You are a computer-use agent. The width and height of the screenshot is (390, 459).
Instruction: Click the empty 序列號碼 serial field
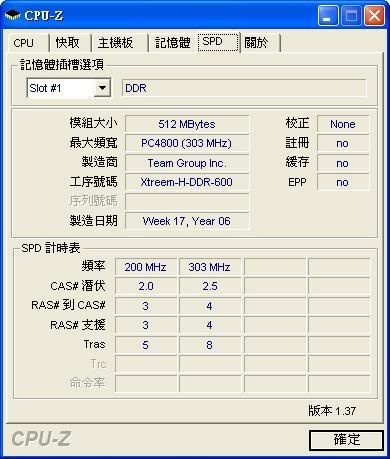click(187, 202)
